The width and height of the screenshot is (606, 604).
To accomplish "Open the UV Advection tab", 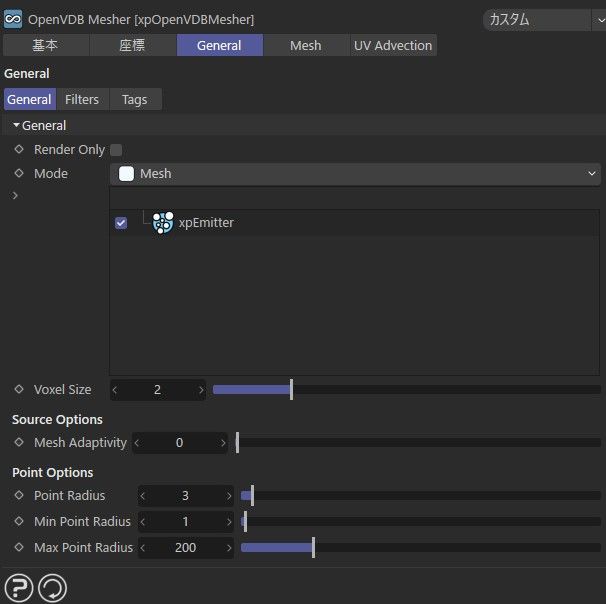I will [393, 45].
